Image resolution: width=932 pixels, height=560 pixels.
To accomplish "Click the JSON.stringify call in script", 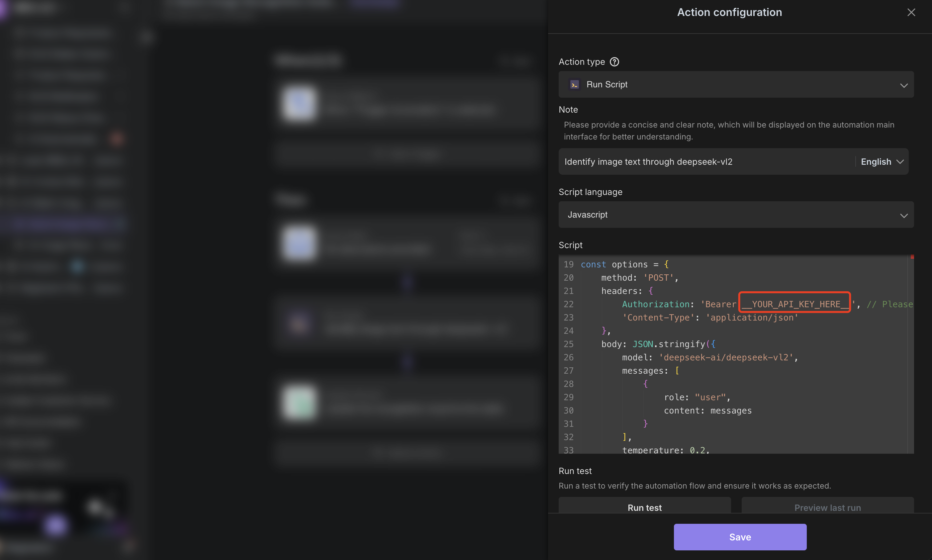I will coord(668,344).
